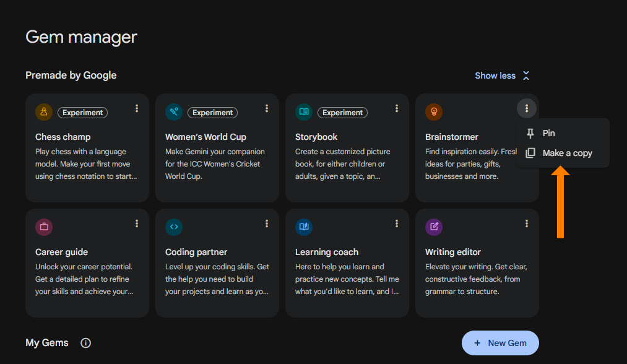Open the Career guide options menu
This screenshot has height=364, width=627.
[137, 223]
